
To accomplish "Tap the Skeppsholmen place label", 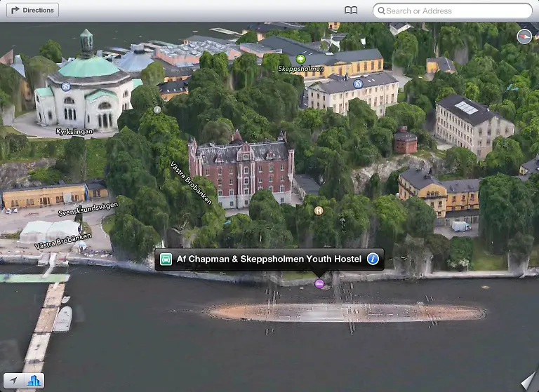I will (x=301, y=69).
